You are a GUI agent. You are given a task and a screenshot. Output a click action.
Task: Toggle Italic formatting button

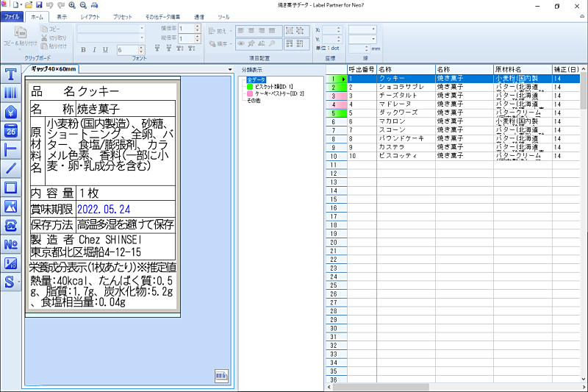coord(95,50)
